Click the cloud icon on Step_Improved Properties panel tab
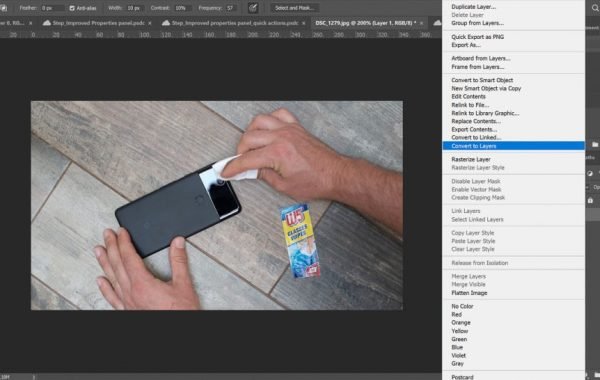 (x=47, y=23)
